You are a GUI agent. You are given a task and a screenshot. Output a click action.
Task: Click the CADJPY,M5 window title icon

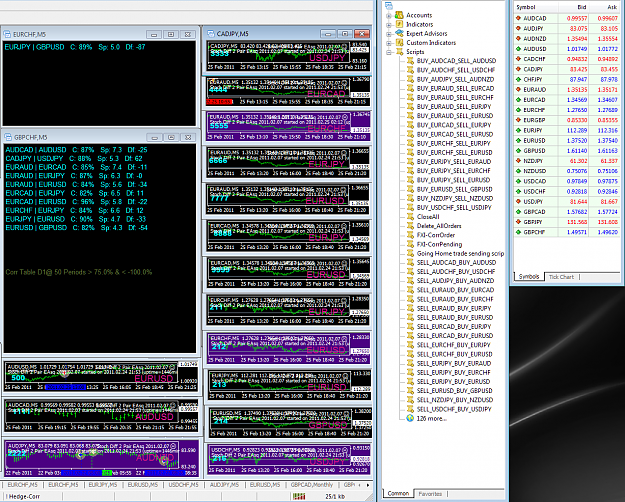click(210, 33)
